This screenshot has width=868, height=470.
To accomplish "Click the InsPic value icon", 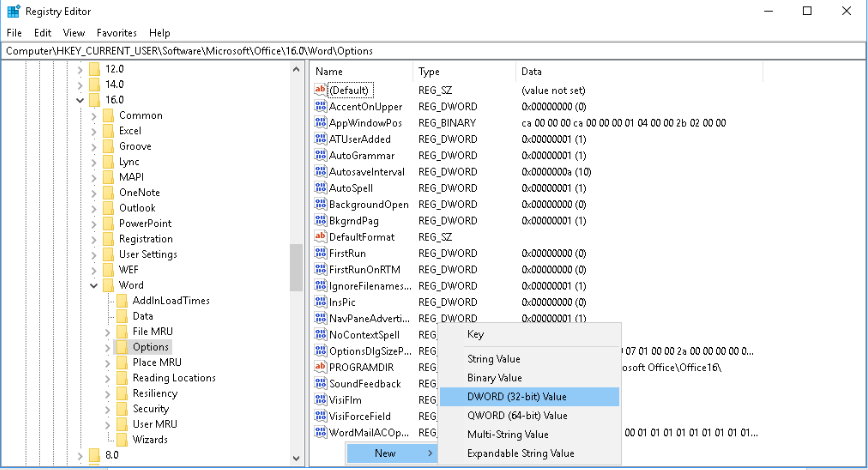I will [x=321, y=302].
